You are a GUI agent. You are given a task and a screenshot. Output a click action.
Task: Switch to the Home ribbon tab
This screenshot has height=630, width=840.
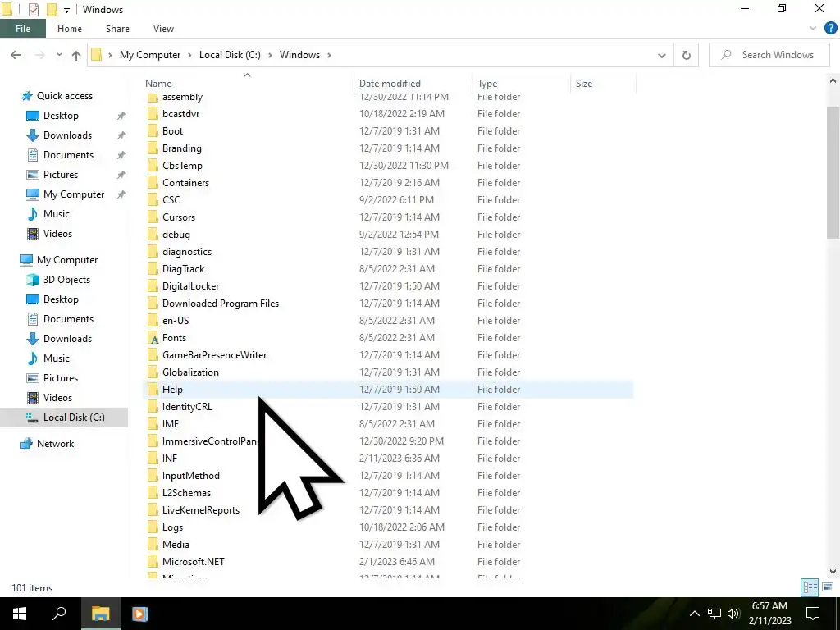(x=70, y=29)
